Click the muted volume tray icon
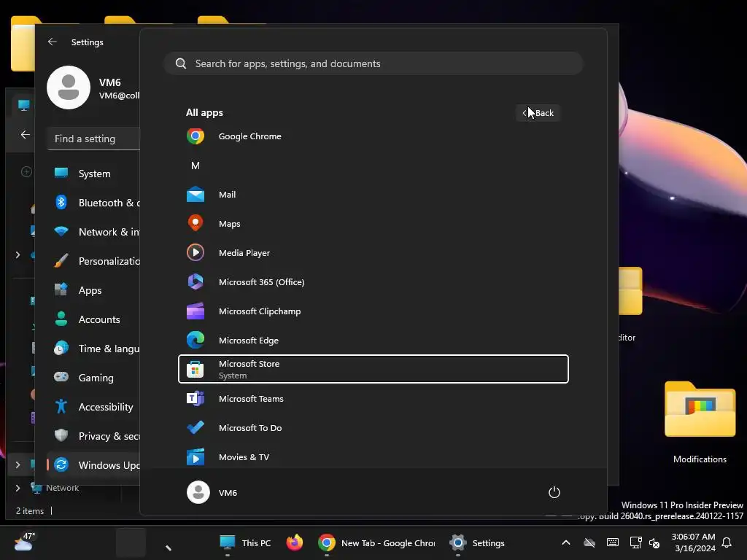The height and width of the screenshot is (560, 747). click(x=654, y=542)
